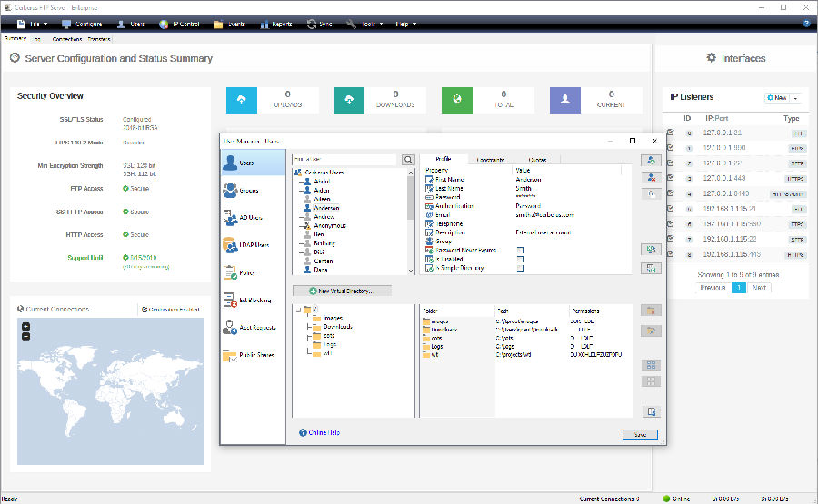Screen dimensions: 818x504
Task: Toggle the Is Simple Directory checkbox
Action: 520,268
